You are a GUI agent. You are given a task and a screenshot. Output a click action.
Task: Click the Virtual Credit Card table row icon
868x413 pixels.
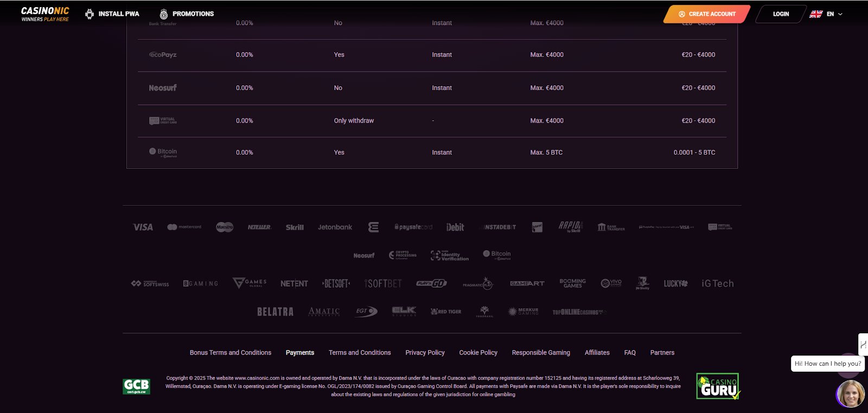[x=163, y=120]
